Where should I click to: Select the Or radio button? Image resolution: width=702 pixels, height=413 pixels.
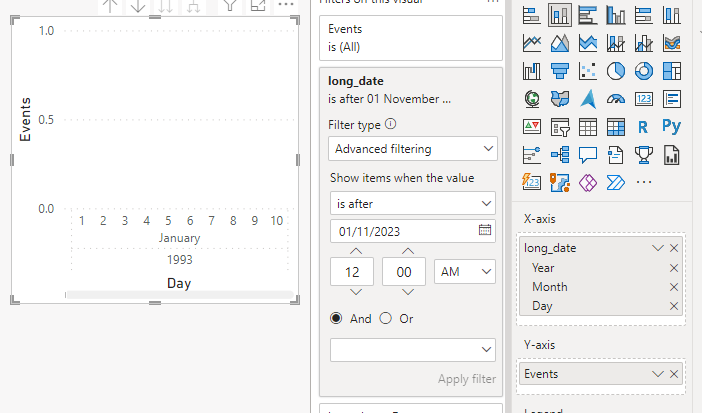coord(385,318)
